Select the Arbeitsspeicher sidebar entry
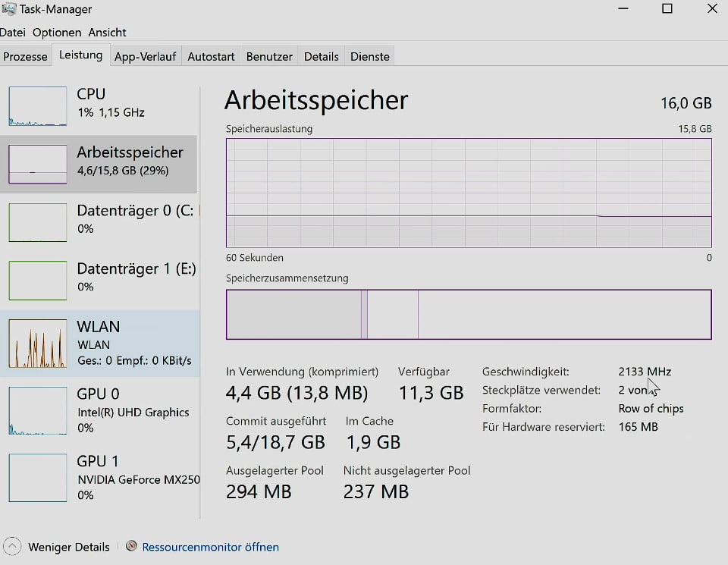 point(99,164)
